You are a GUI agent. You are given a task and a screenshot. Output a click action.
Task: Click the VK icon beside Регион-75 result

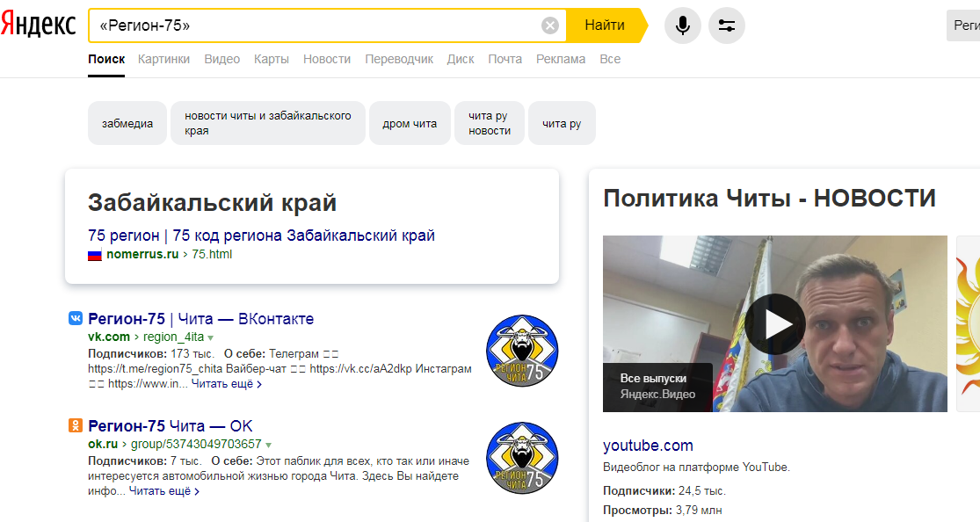click(75, 318)
